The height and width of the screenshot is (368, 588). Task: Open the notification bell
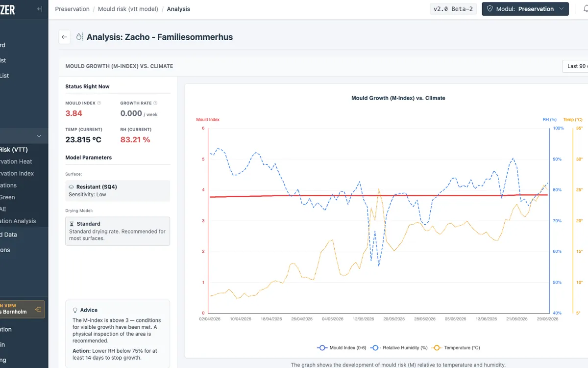coord(585,9)
